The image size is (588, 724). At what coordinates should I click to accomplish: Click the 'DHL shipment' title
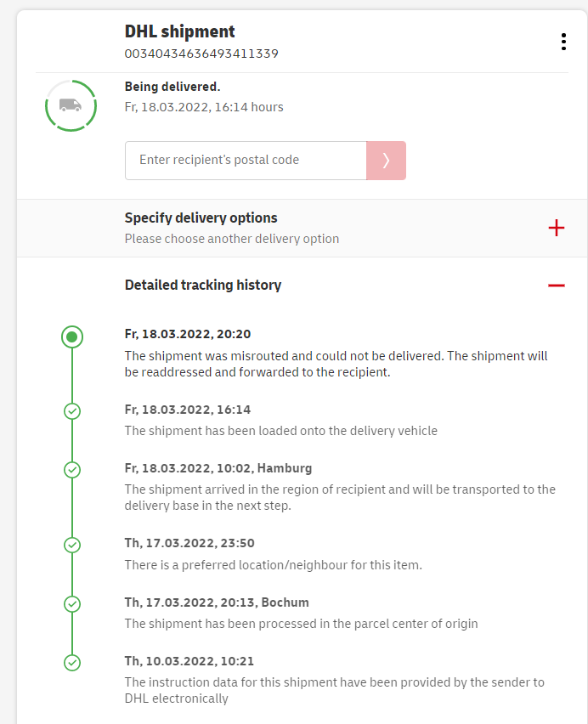180,31
